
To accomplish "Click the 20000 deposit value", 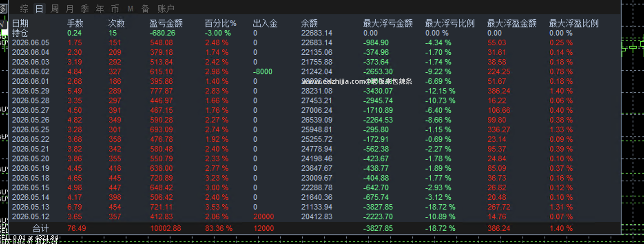I will pyautogui.click(x=264, y=216).
